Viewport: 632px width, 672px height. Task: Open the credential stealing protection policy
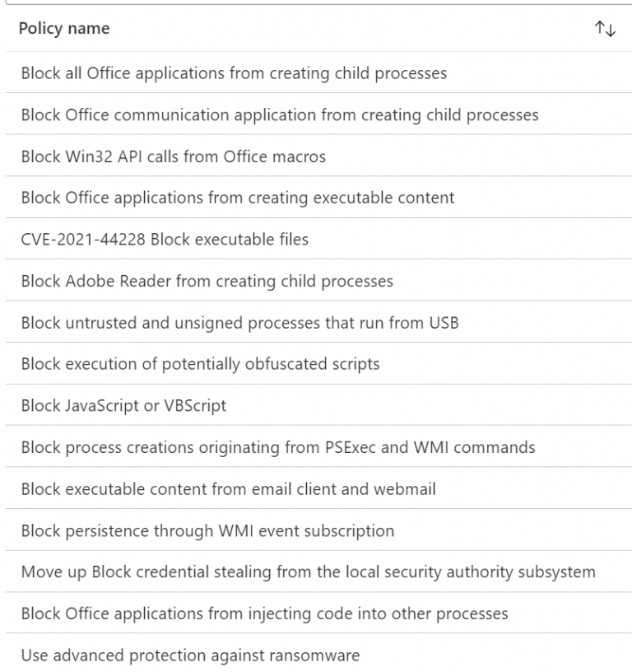[x=306, y=572]
